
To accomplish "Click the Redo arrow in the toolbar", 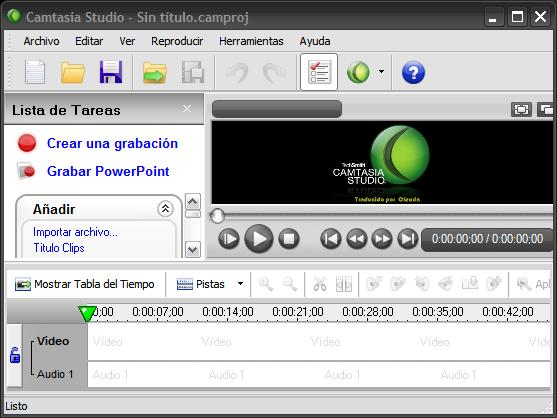I will tap(274, 72).
